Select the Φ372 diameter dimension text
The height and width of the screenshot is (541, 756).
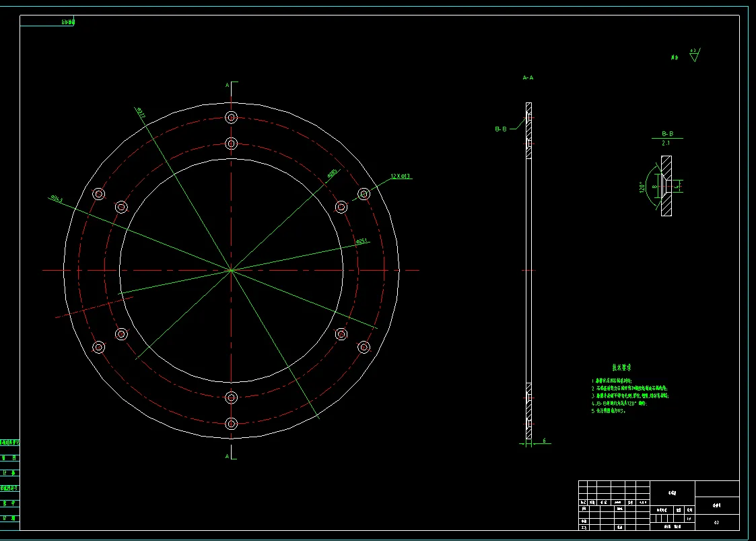141,113
